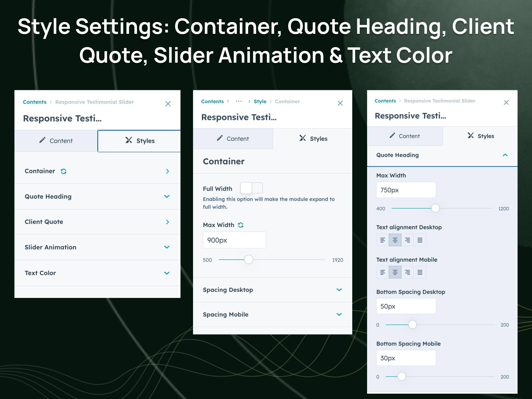
Task: Select justified text alignment for Mobile
Action: [420, 272]
